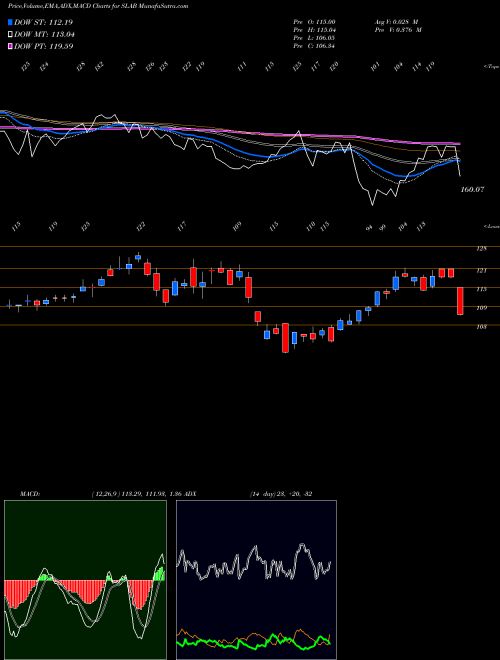Click the last large red candlestick on the right
Image resolution: width=500 pixels, height=660 pixels.
pyautogui.click(x=460, y=301)
